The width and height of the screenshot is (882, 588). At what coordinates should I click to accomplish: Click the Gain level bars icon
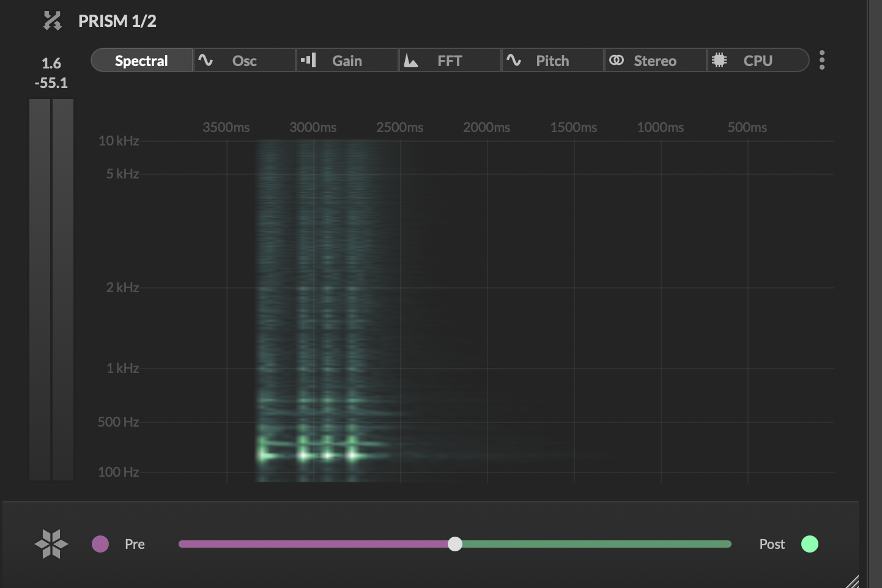point(308,60)
